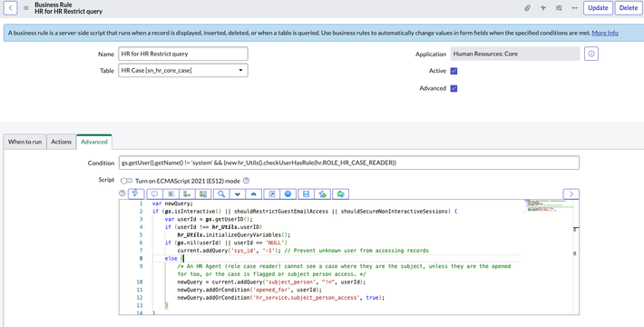Jump to previous search match arrow
The image size is (644, 327).
(x=253, y=193)
